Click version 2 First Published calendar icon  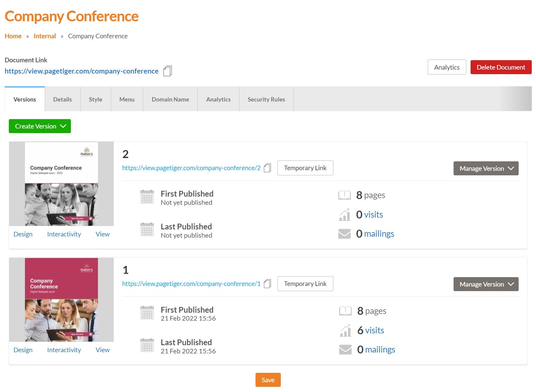pyautogui.click(x=147, y=197)
